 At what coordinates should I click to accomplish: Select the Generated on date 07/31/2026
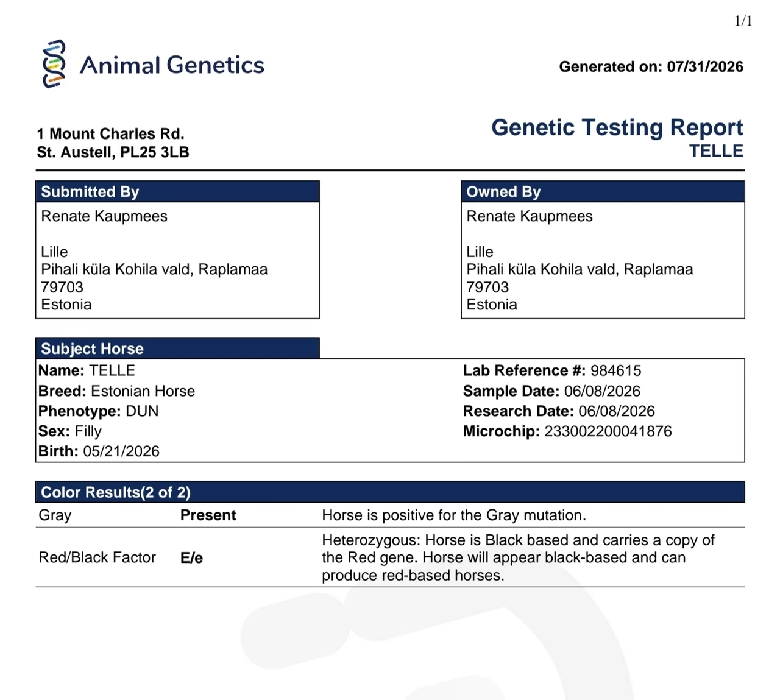[x=705, y=66]
